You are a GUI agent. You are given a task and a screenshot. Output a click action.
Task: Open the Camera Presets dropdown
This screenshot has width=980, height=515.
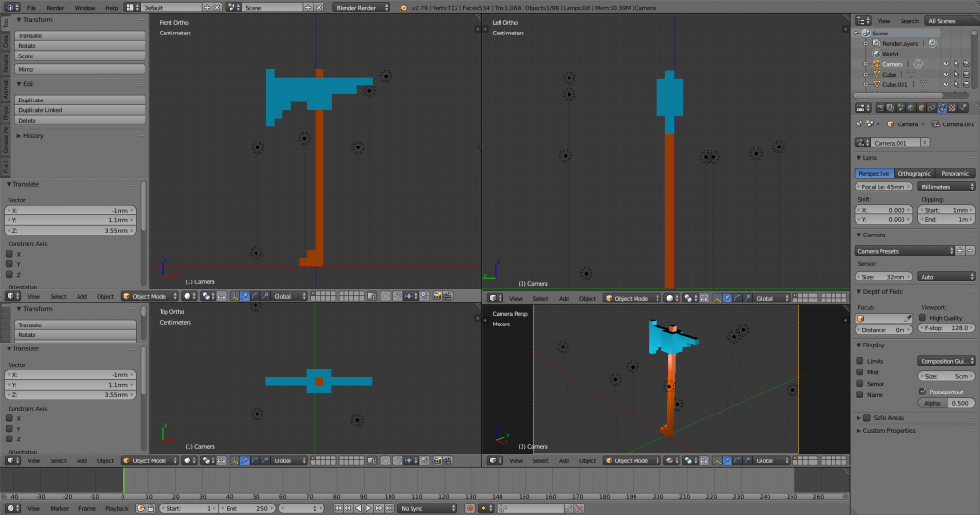904,251
